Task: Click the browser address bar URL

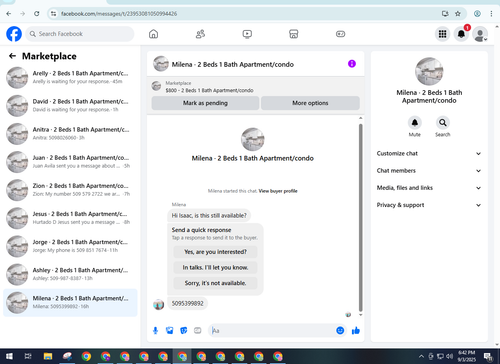Action: (x=119, y=14)
